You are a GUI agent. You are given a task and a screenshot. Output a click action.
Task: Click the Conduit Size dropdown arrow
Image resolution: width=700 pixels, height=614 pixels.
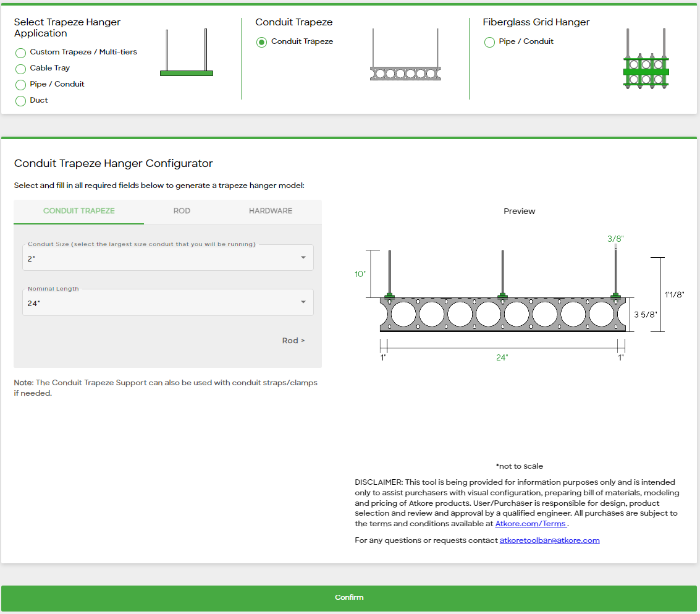click(303, 257)
